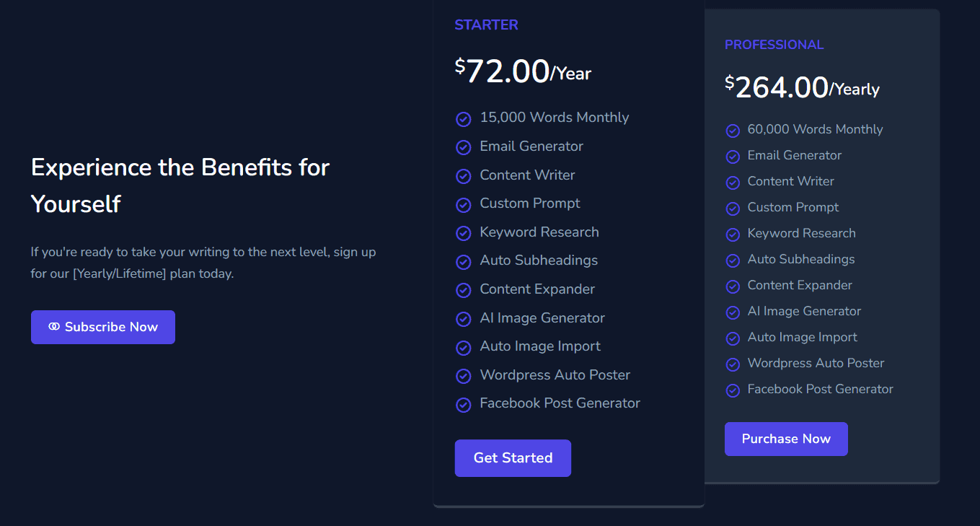Click the Content Writer check icon under Starter
Screen dimensions: 980x526
point(463,176)
